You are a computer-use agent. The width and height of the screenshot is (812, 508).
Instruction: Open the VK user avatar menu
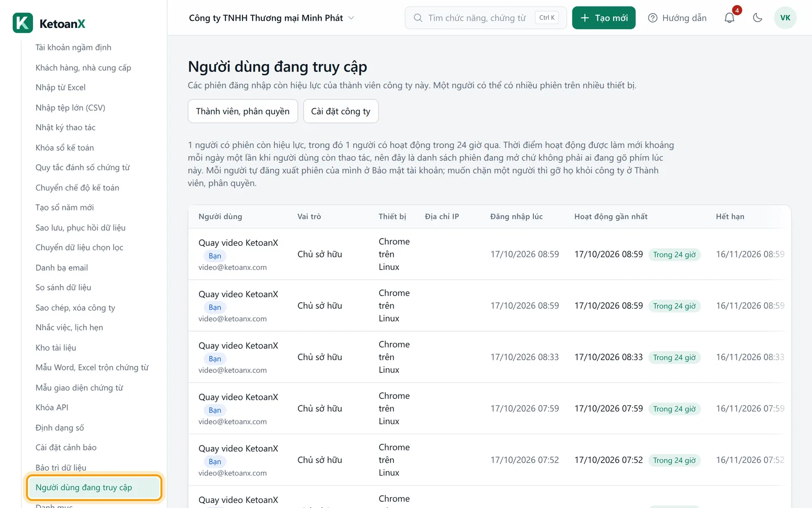click(785, 18)
